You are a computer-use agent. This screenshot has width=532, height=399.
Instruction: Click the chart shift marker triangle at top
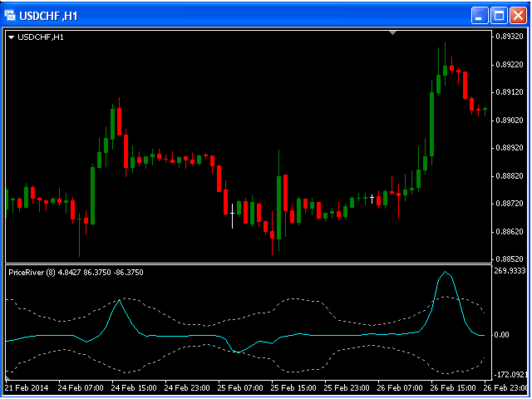(x=392, y=32)
